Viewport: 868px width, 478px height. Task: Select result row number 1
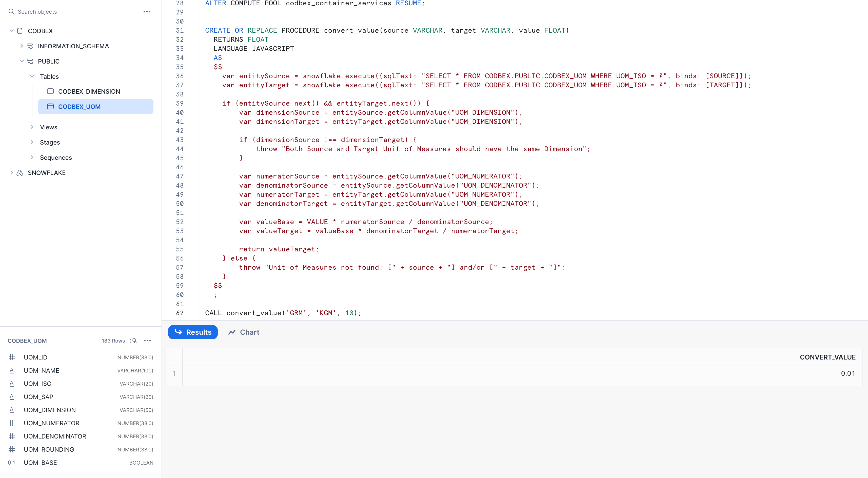point(174,373)
